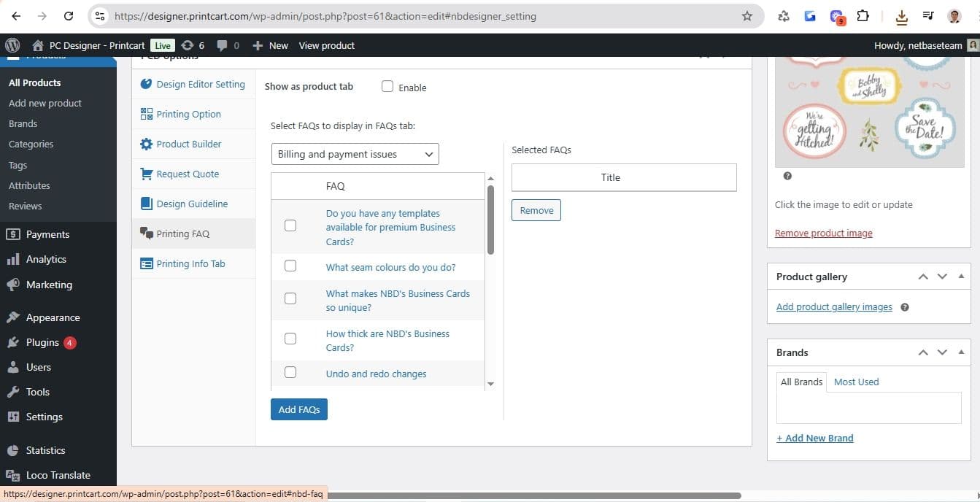This screenshot has width=980, height=502.
Task: Go to Add new product in sidebar
Action: click(45, 103)
